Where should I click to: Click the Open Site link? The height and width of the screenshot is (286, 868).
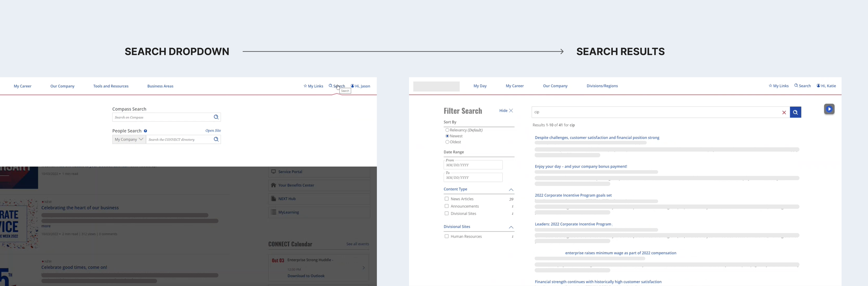tap(213, 131)
